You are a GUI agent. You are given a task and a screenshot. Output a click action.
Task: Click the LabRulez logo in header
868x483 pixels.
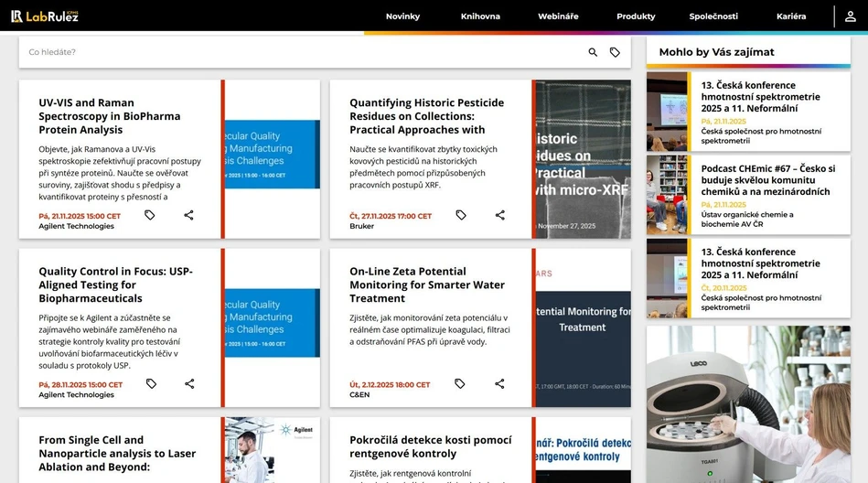pos(45,16)
